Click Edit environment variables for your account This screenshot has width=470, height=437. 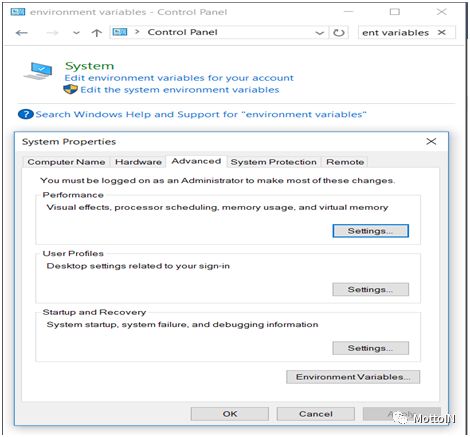(179, 78)
